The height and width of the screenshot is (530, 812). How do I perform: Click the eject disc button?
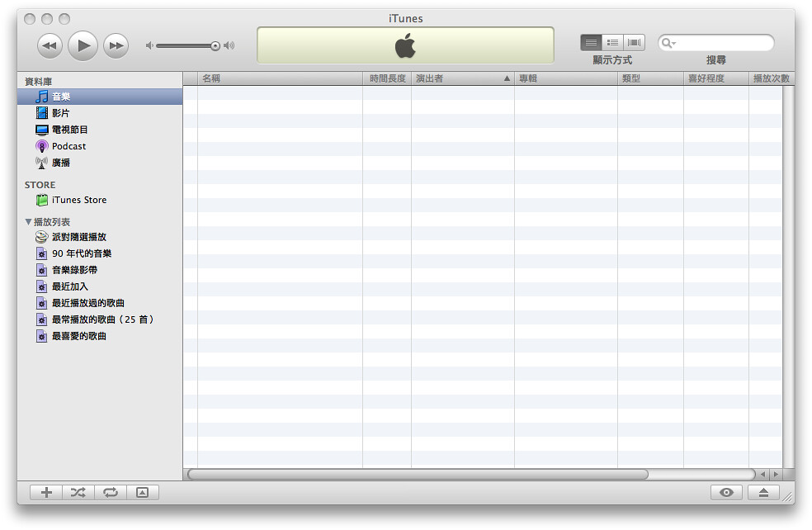(x=763, y=492)
